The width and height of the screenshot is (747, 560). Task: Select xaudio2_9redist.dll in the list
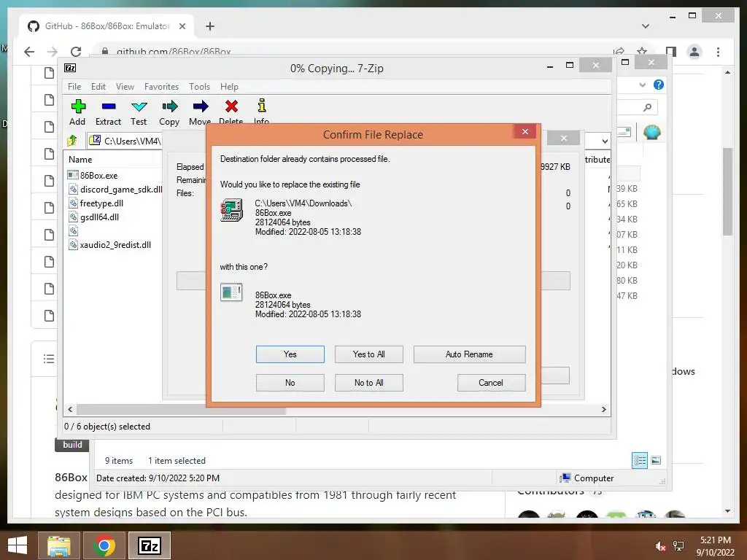click(115, 245)
